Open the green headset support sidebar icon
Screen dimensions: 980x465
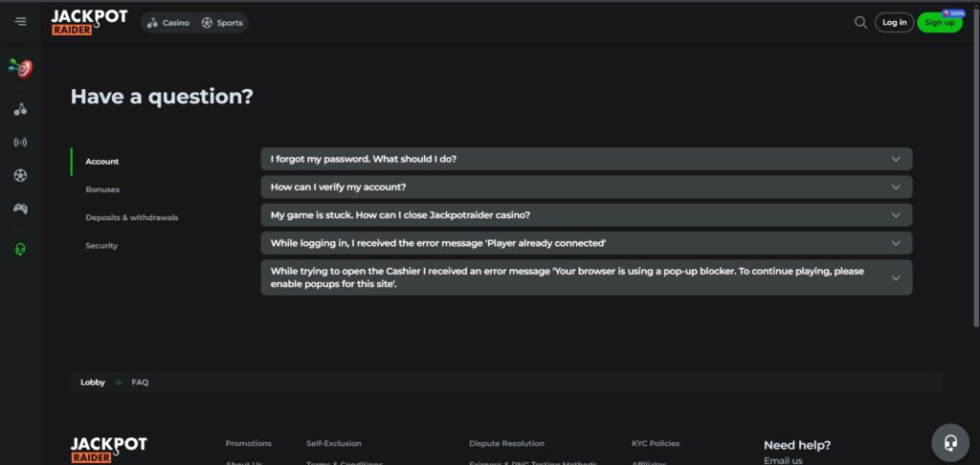tap(20, 250)
